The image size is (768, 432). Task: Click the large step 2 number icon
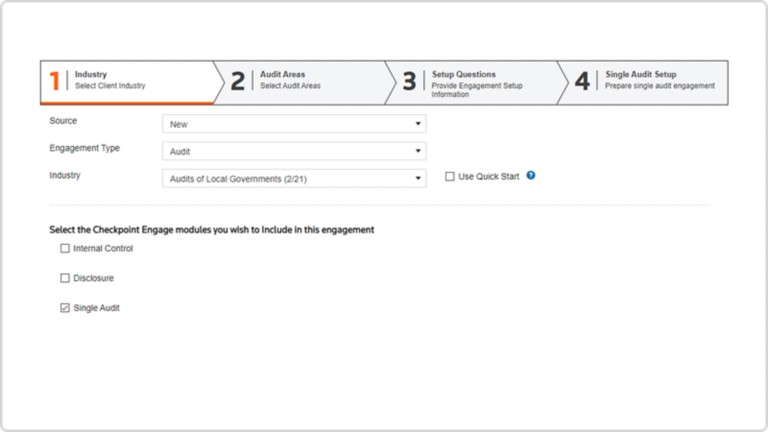pos(238,81)
